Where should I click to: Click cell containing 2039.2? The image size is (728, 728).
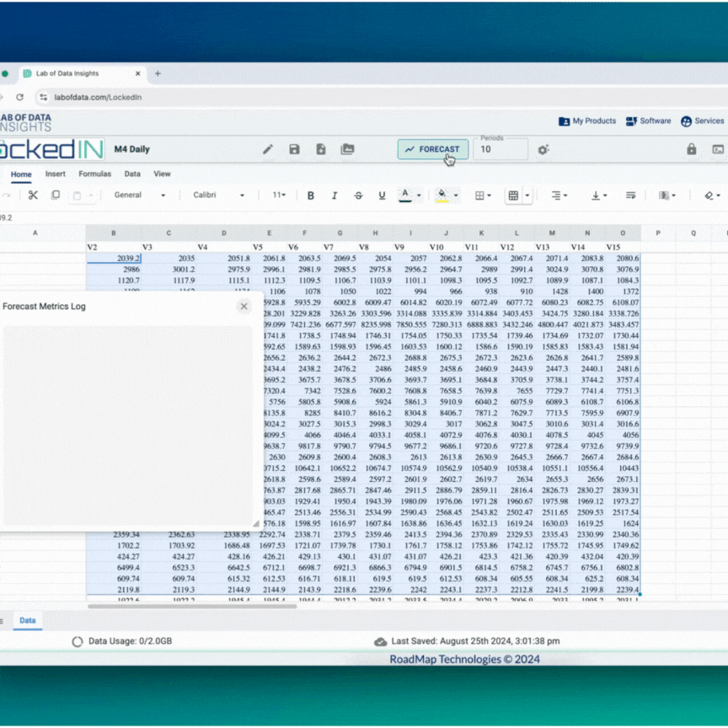pos(113,258)
